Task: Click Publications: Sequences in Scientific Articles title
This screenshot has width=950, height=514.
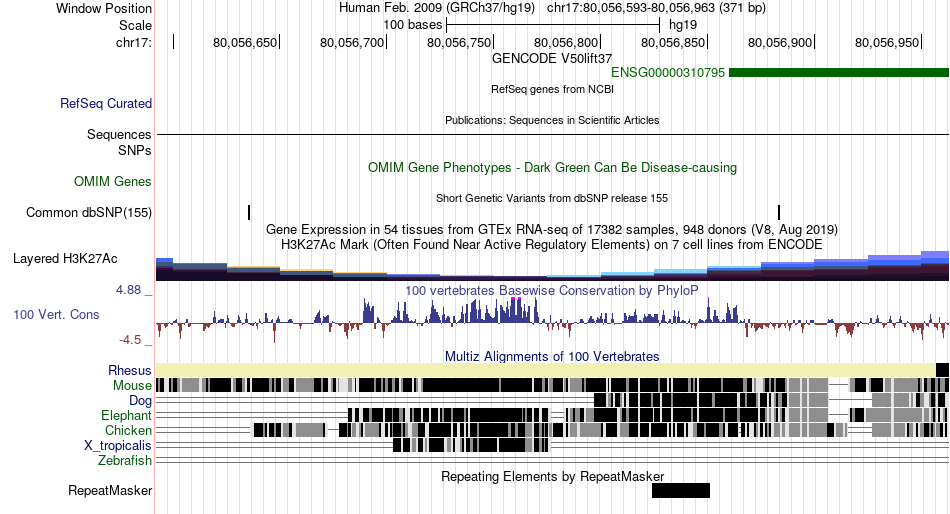Action: [x=552, y=120]
